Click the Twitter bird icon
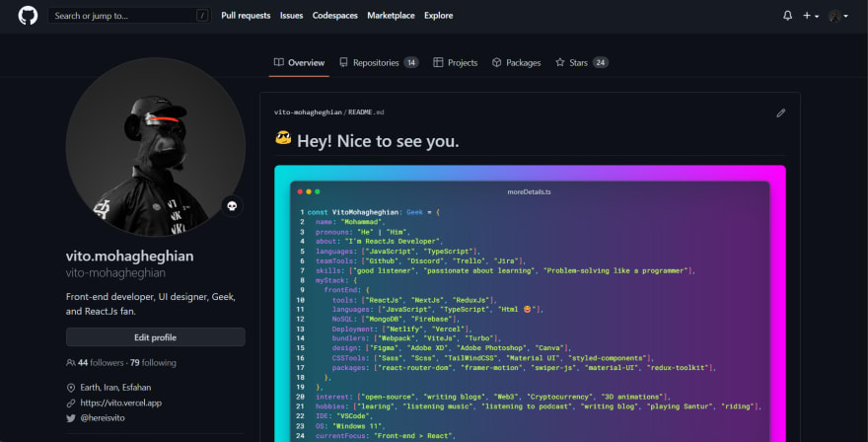 (x=71, y=418)
